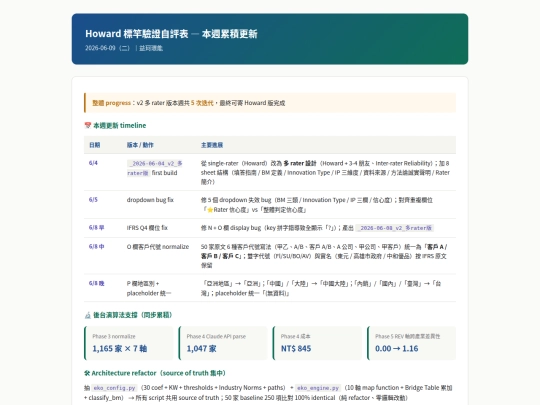Click the 6/8 晚 date cell
Screen dimensions: 540x405
pyautogui.click(x=96, y=283)
